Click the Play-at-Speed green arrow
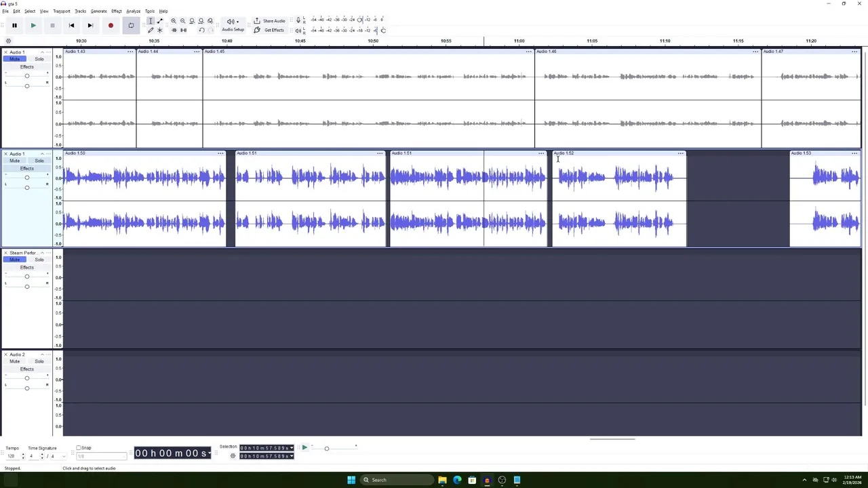Screen dimensions: 868x488 [x=304, y=447]
